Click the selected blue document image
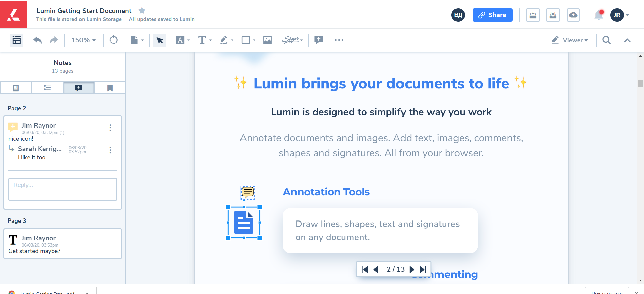Screen dimensions: 644x294 tap(244, 223)
